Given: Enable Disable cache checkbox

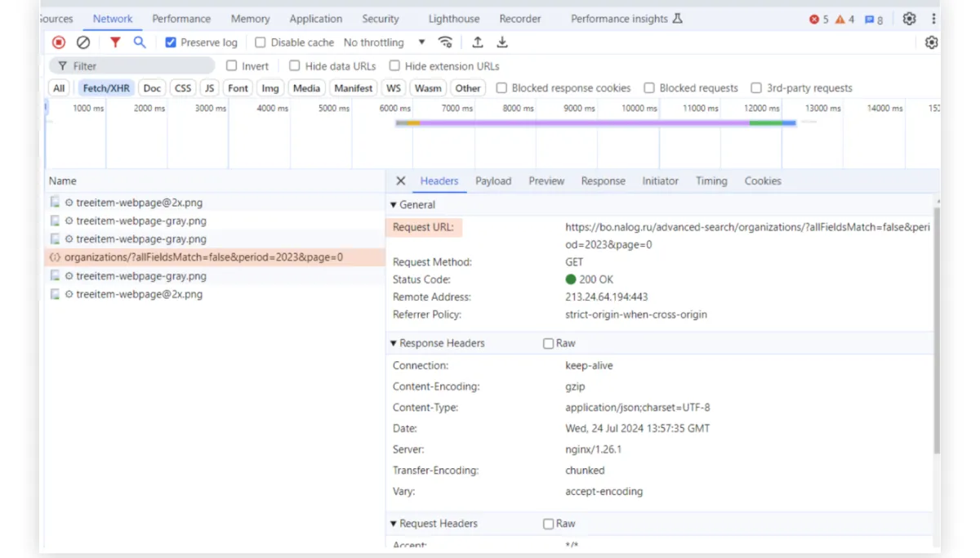Looking at the screenshot, I should [261, 42].
